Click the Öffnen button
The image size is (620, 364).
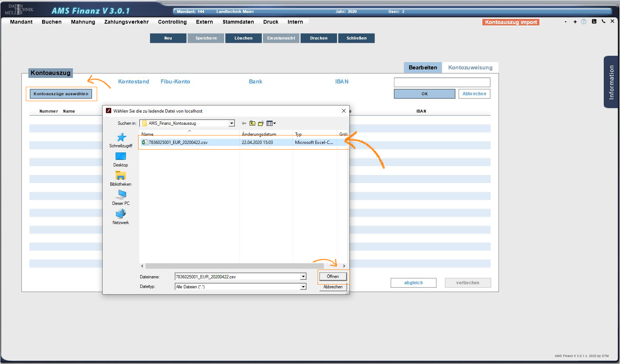pyautogui.click(x=333, y=277)
